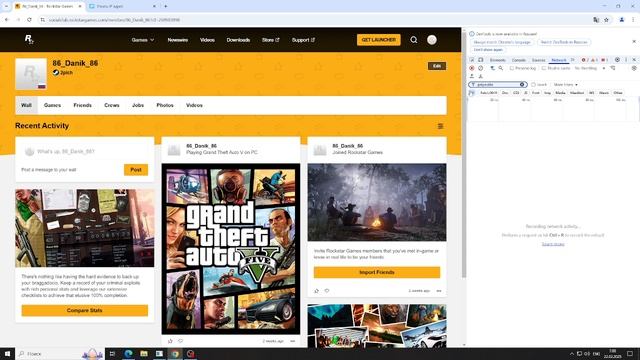
Task: Stop recording the network log in DevTools
Action: [x=472, y=68]
